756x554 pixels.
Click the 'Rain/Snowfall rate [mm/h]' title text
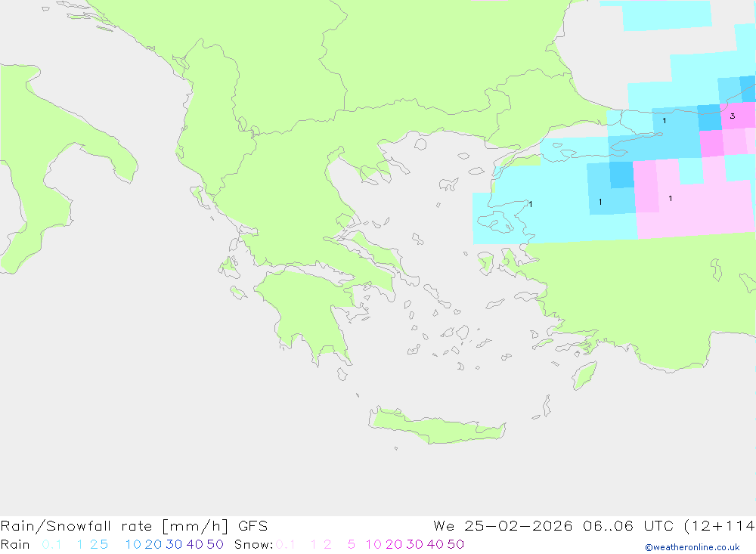pos(114,526)
